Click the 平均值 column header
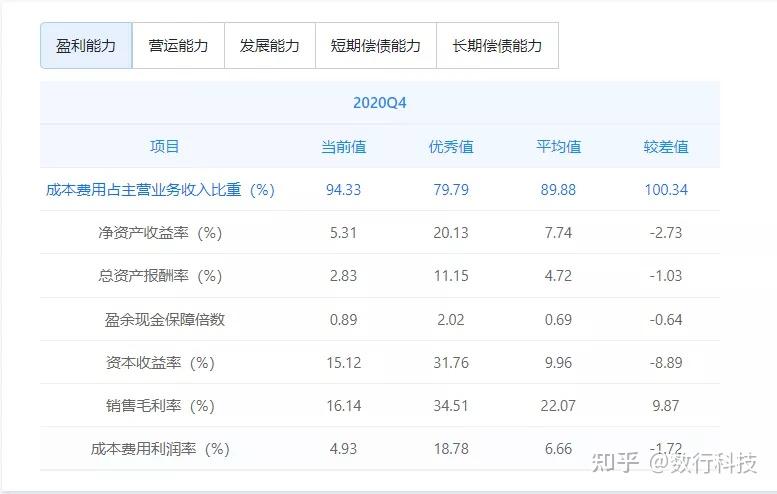Image resolution: width=777 pixels, height=494 pixels. (558, 147)
